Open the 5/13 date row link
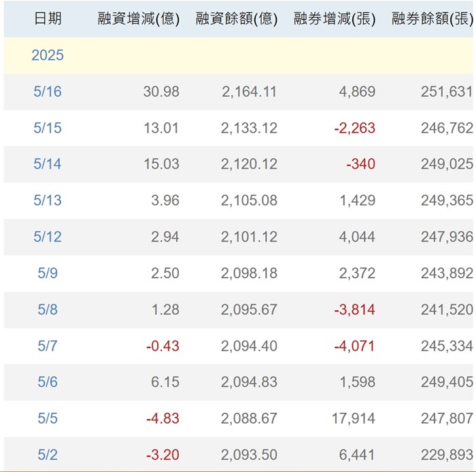 (48, 201)
